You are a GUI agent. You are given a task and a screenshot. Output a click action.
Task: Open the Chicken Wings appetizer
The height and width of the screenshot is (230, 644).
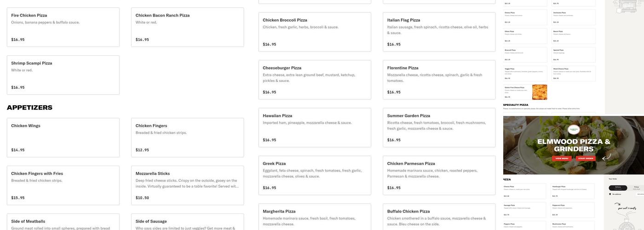click(63, 138)
